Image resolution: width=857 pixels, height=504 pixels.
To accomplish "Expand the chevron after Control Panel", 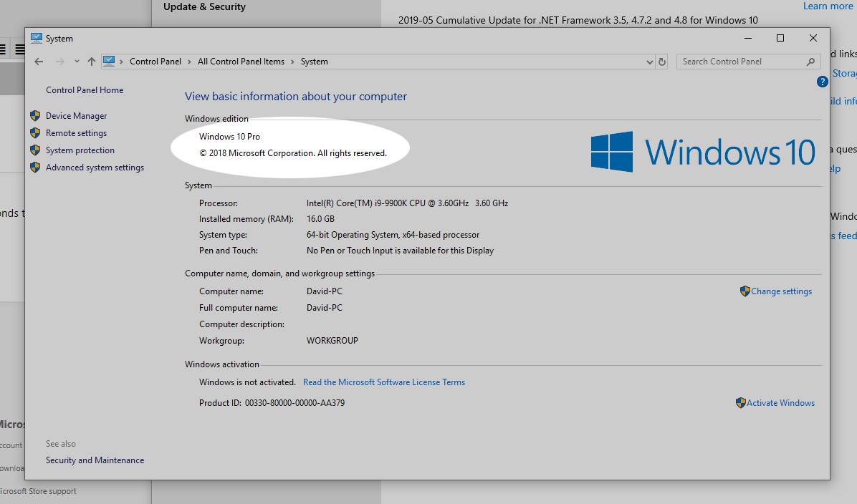I will (x=190, y=62).
